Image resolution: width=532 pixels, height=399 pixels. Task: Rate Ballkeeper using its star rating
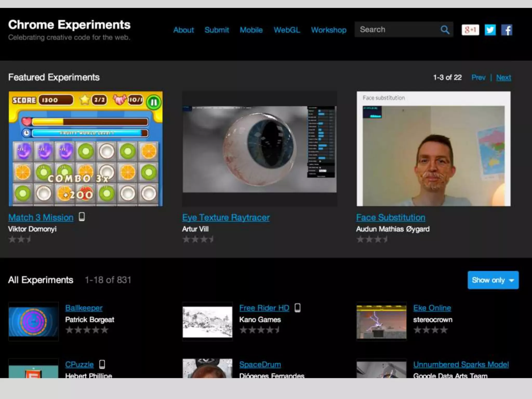pyautogui.click(x=87, y=330)
